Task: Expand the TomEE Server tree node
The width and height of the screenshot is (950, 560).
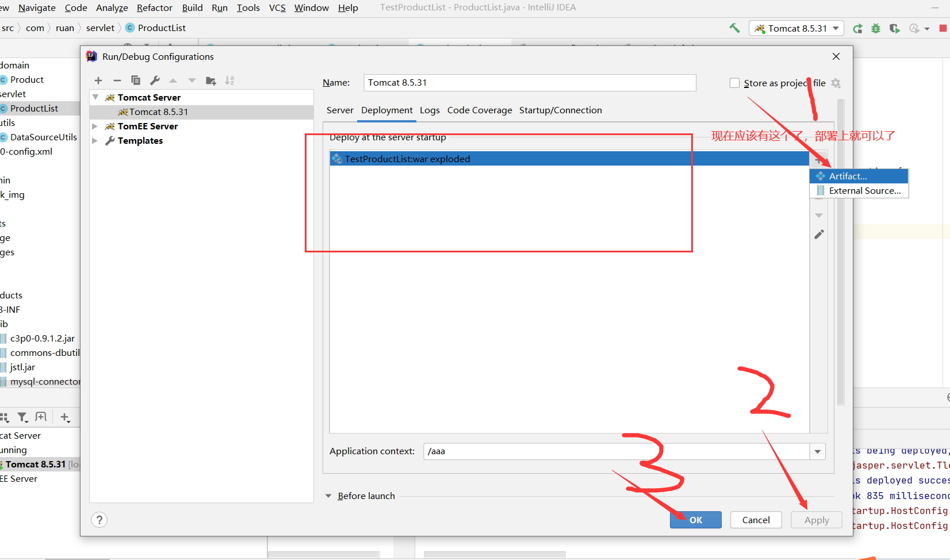Action: [x=95, y=126]
